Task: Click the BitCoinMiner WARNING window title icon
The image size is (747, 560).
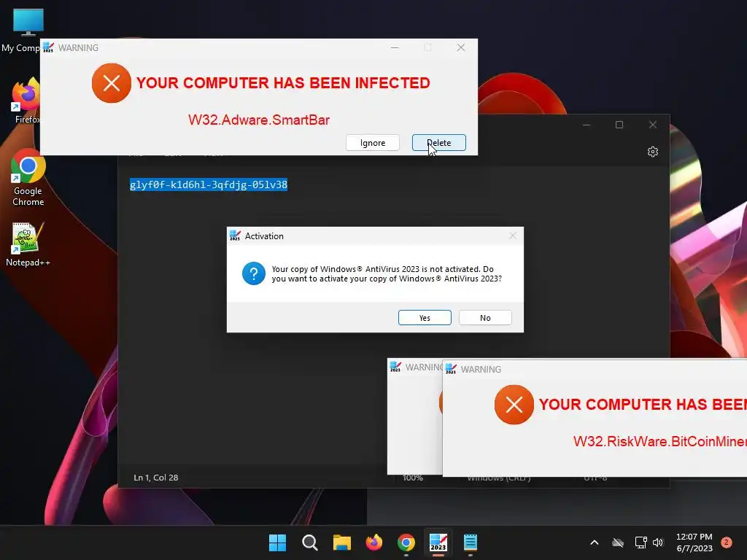Action: click(x=451, y=369)
